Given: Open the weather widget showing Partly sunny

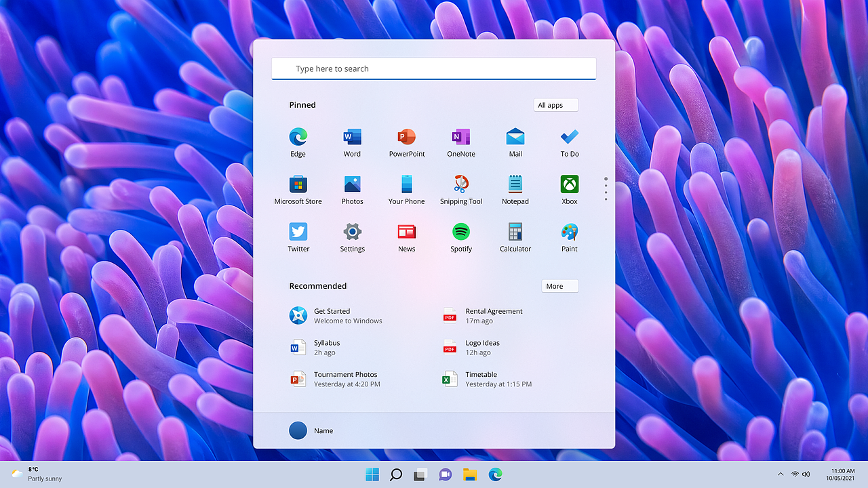Looking at the screenshot, I should (x=37, y=474).
